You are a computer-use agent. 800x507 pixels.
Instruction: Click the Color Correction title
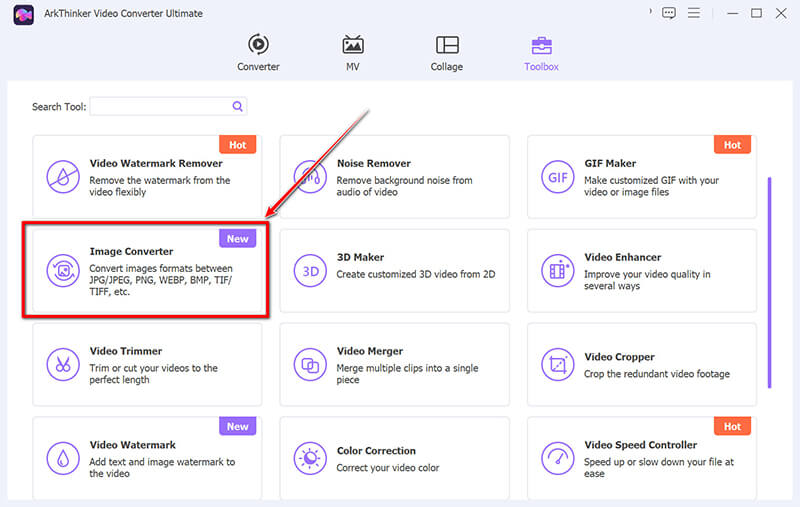click(376, 451)
